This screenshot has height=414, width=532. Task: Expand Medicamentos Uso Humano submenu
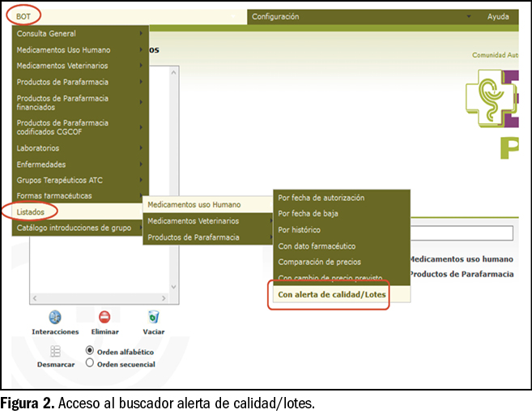pyautogui.click(x=79, y=49)
